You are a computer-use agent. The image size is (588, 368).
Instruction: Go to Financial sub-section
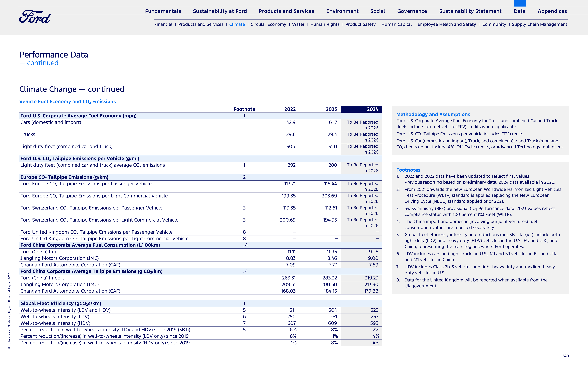(163, 24)
